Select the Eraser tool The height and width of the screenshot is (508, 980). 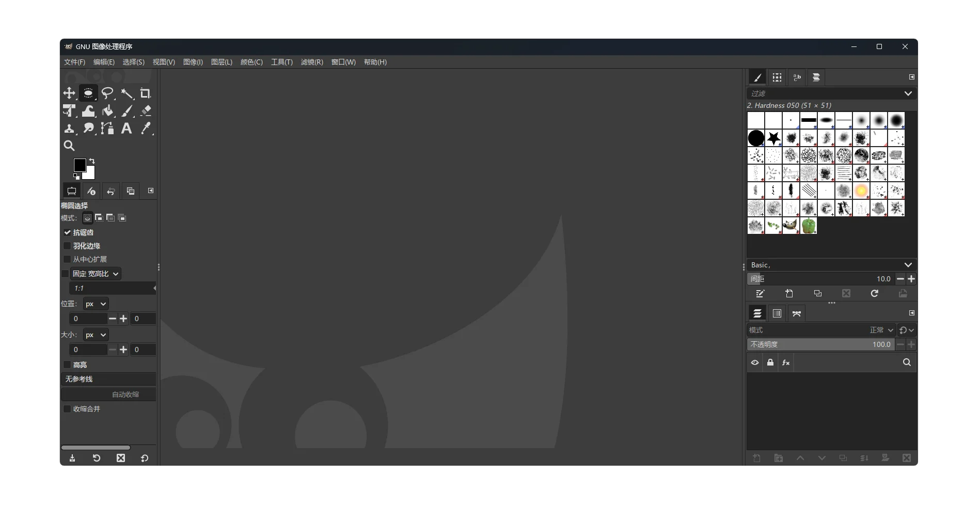click(x=146, y=111)
